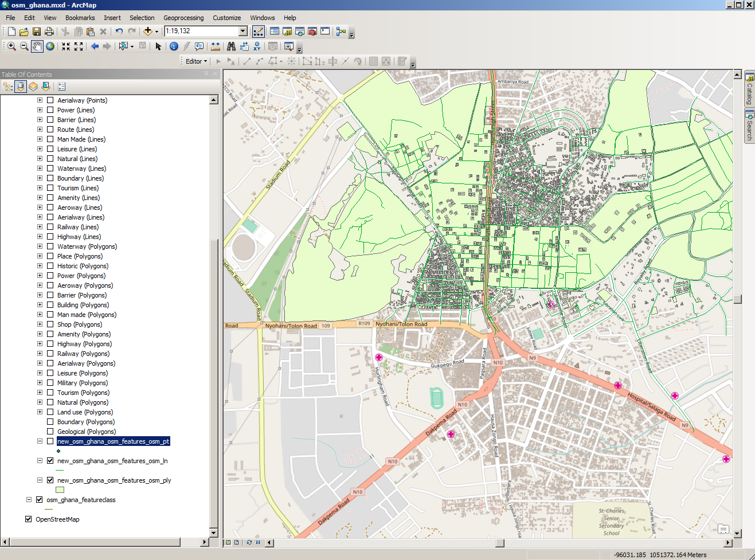Click the green polygon layer symbol swatch
Image resolution: width=755 pixels, height=560 pixels.
coord(60,490)
